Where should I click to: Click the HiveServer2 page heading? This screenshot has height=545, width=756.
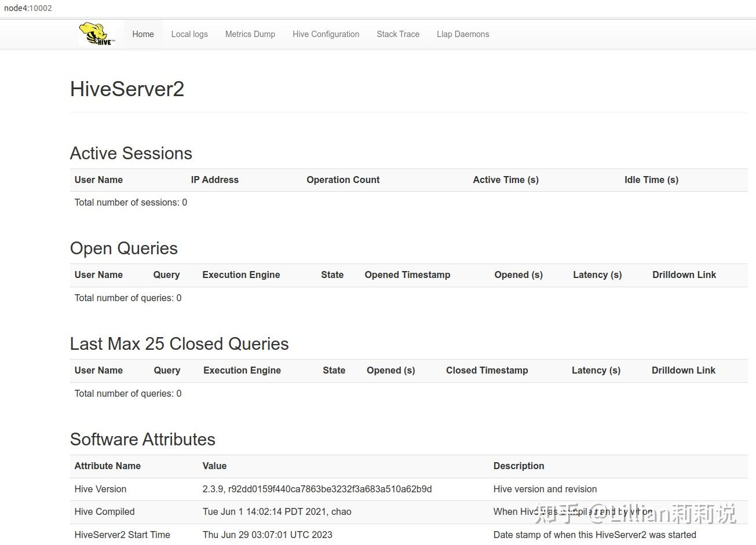pos(127,89)
